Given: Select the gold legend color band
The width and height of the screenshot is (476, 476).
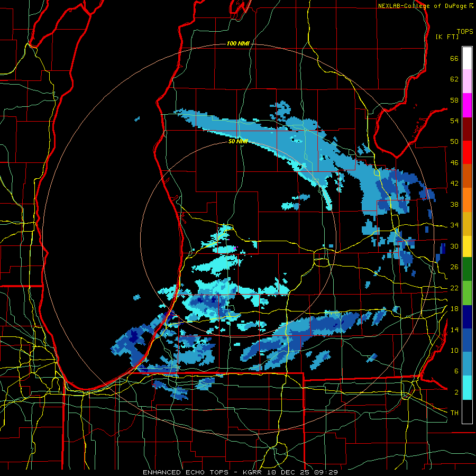Looking at the screenshot, I should tap(467, 224).
